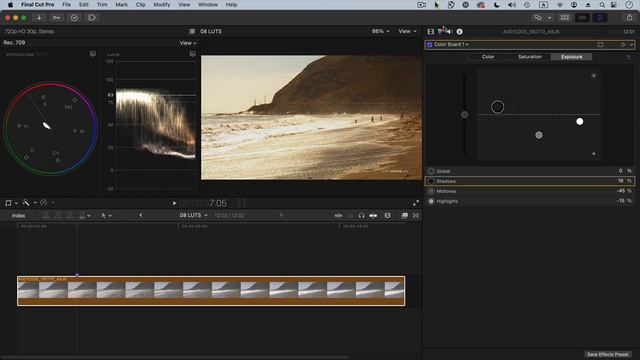640x360 pixels.
Task: Open the Mark menu
Action: pyautogui.click(x=121, y=4)
